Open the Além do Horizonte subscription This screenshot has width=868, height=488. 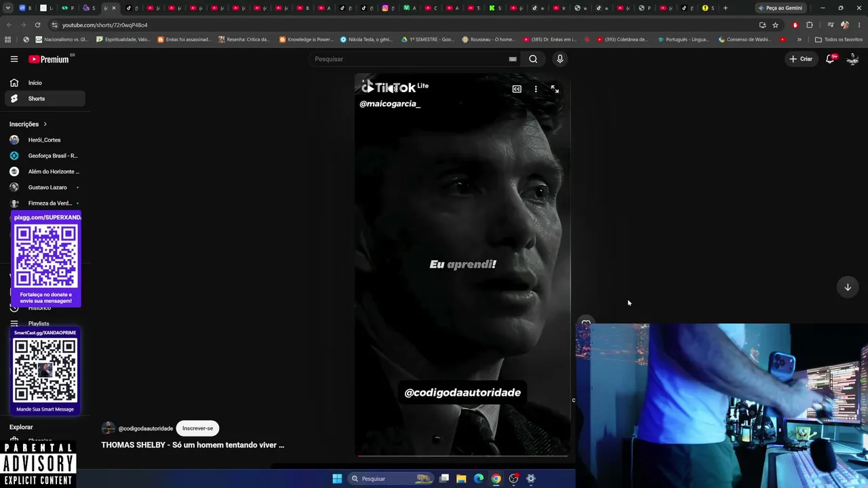pos(45,171)
